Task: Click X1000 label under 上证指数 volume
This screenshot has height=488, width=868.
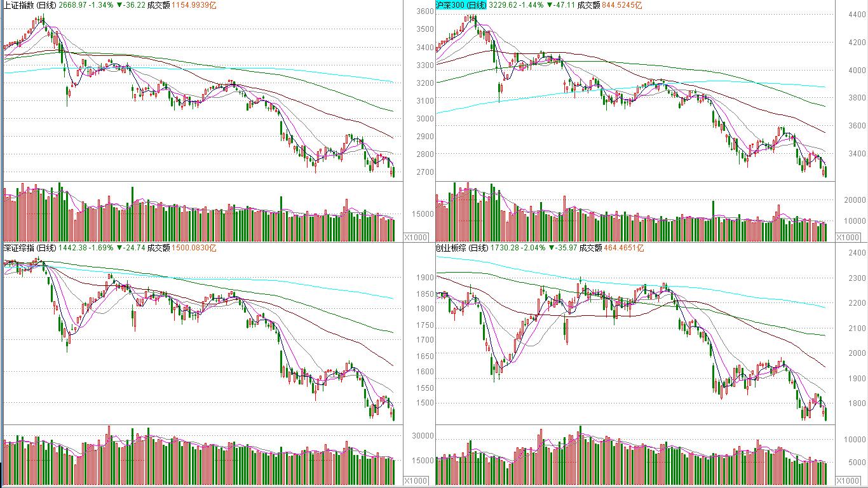Action: [x=416, y=237]
